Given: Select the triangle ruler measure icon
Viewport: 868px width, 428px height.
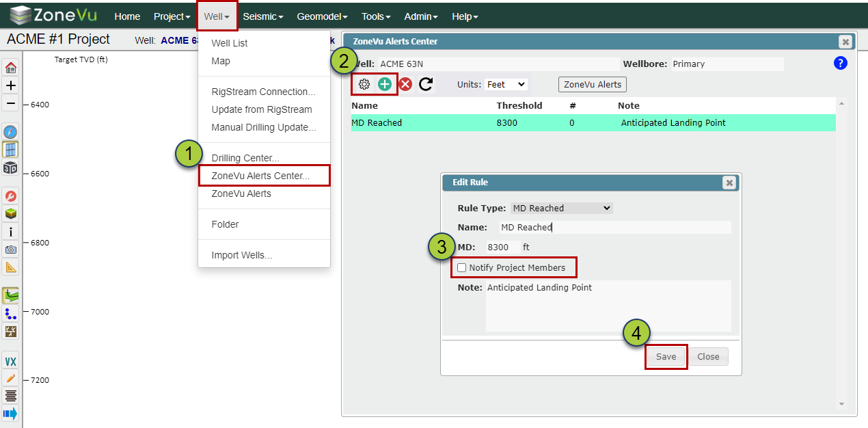Looking at the screenshot, I should (11, 267).
